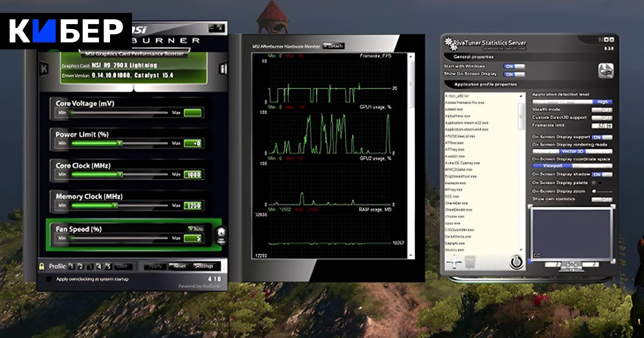The height and width of the screenshot is (338, 644).
Task: Open the fan user-define icon beside Fan Speed
Action: pyautogui.click(x=221, y=235)
